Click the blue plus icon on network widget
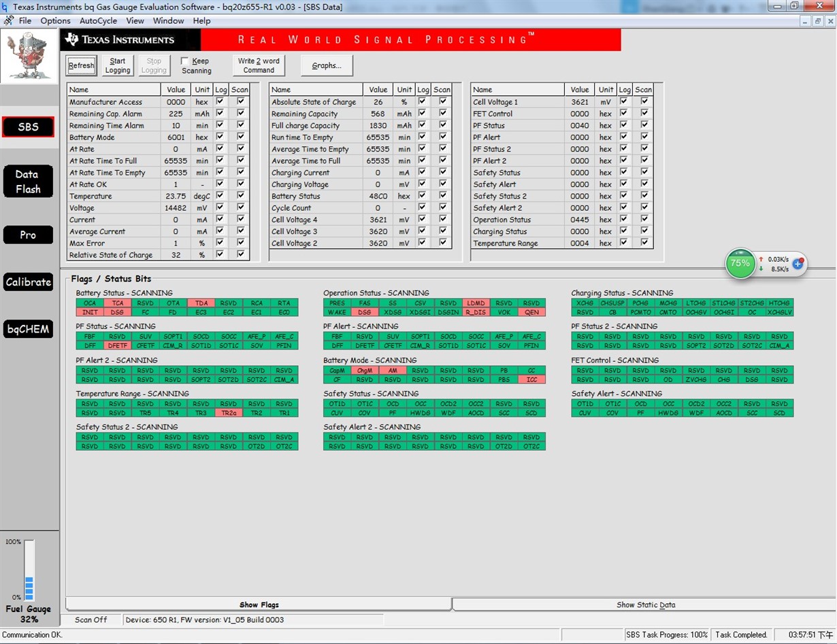This screenshot has height=644, width=837. tap(798, 263)
